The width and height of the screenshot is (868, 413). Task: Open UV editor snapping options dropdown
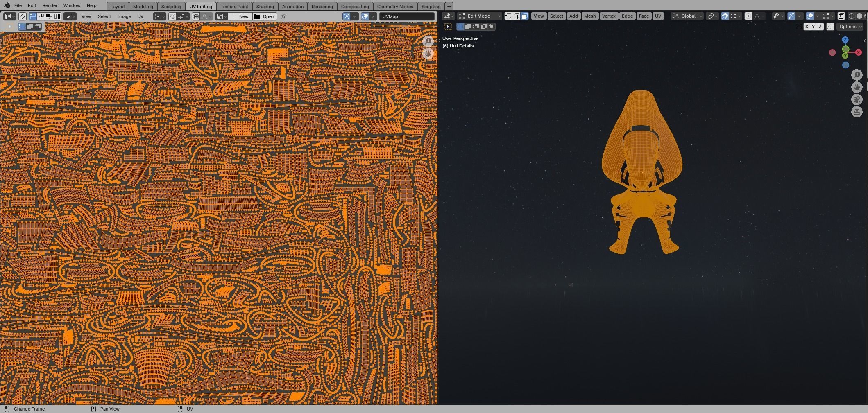click(x=183, y=16)
